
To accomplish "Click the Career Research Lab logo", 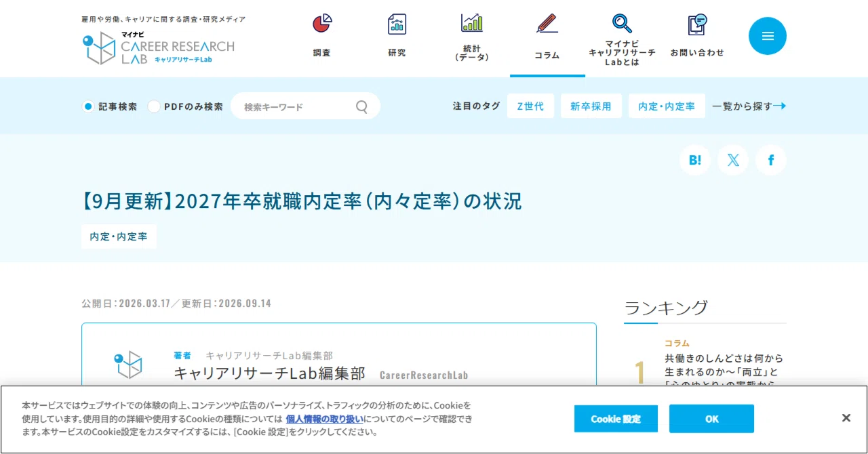I will [x=158, y=47].
